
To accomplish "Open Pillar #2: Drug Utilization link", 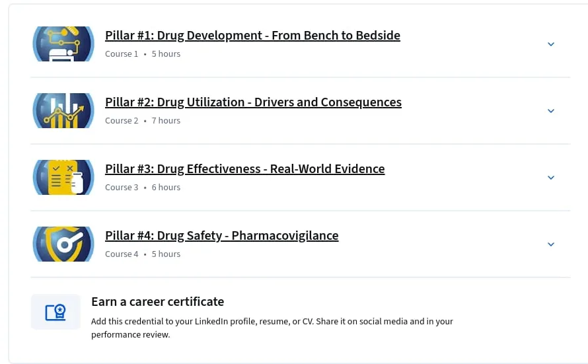I will click(x=253, y=102).
